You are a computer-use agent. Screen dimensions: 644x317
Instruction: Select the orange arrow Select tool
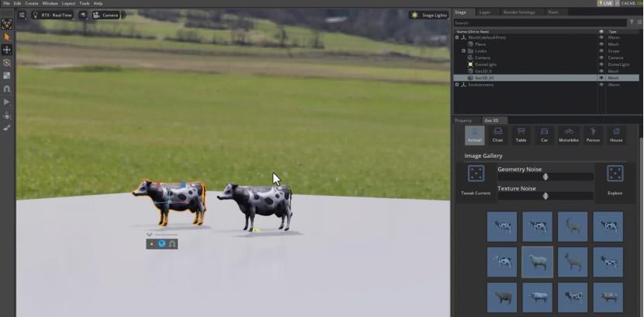(x=6, y=37)
